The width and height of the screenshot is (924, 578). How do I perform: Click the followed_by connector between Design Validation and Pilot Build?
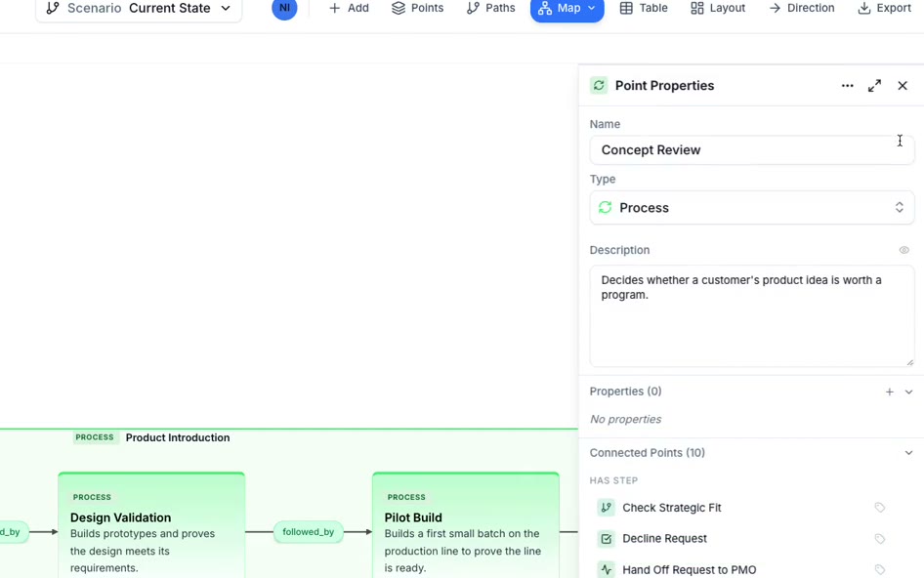pos(309,532)
